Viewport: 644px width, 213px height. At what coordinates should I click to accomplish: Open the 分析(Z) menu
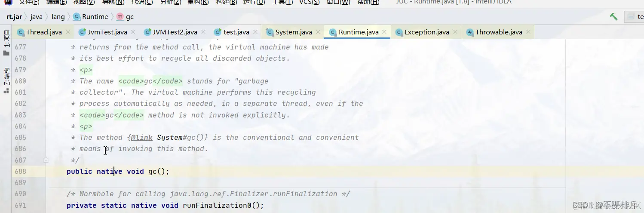[171, 2]
